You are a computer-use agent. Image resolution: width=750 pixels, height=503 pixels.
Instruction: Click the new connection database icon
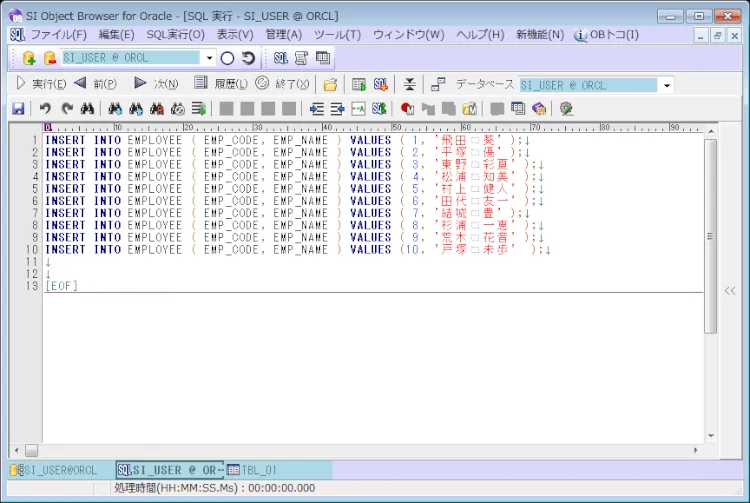pos(28,58)
